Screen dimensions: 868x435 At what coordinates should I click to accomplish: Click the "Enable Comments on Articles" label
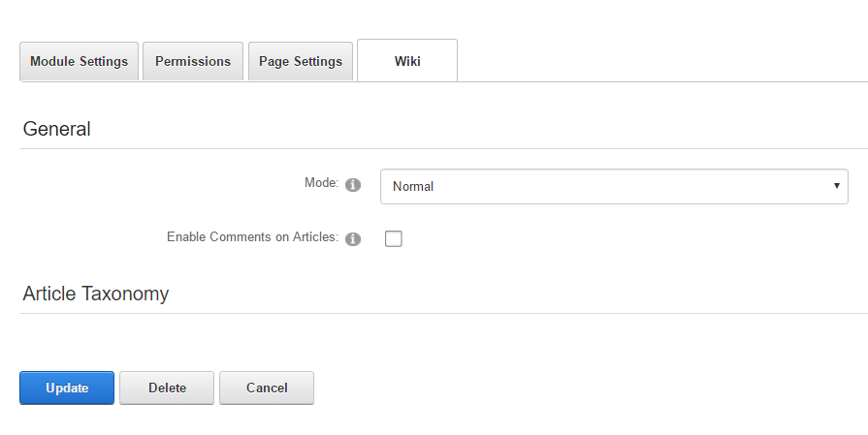coord(252,236)
